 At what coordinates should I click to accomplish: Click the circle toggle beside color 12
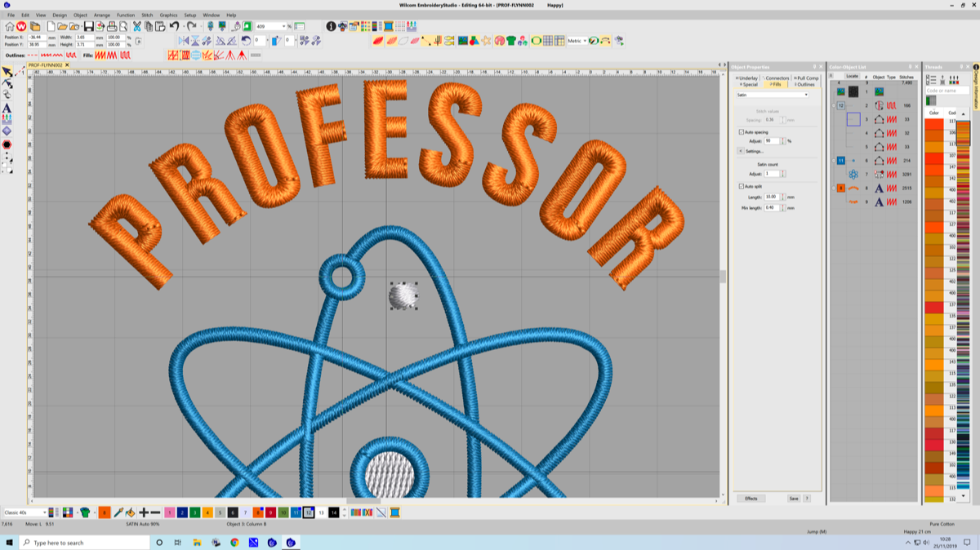click(x=833, y=106)
